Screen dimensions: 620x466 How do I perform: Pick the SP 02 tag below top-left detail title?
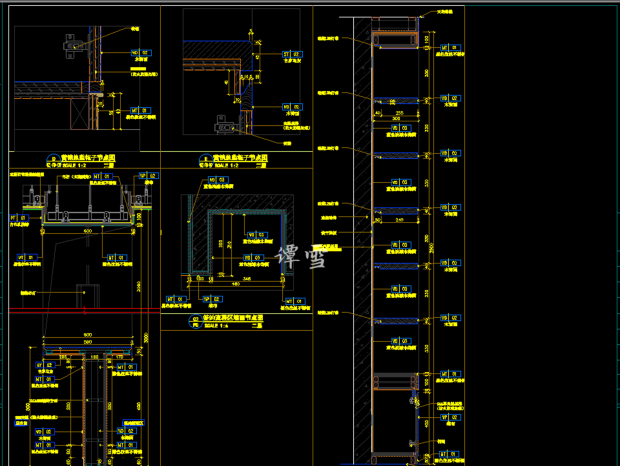[142, 176]
